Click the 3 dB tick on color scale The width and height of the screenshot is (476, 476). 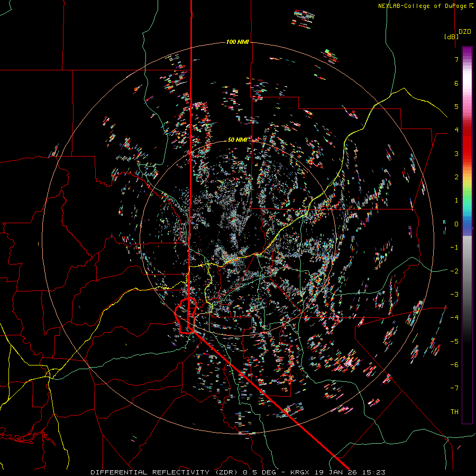point(456,153)
